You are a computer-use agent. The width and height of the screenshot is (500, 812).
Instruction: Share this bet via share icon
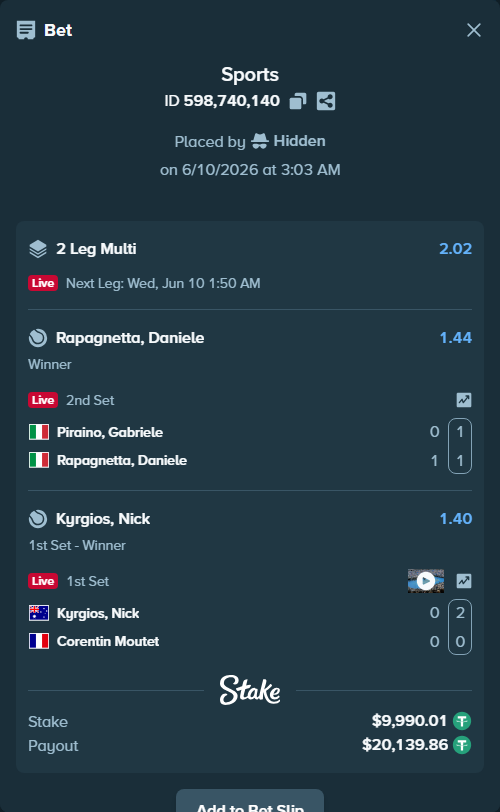click(x=326, y=101)
